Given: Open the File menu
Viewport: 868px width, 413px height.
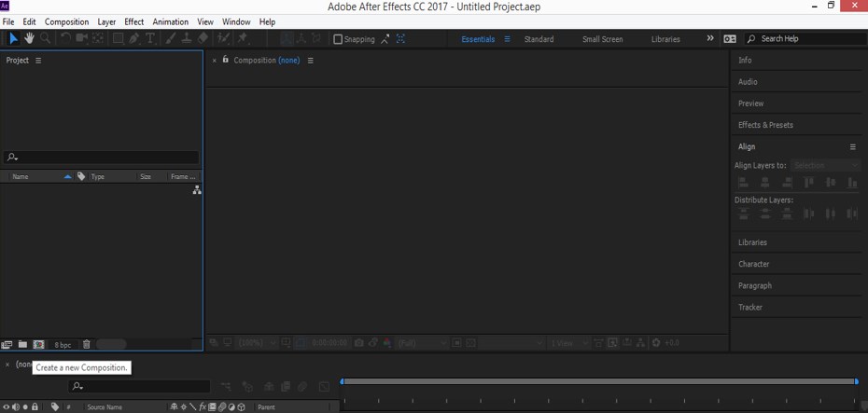Looking at the screenshot, I should (x=8, y=22).
